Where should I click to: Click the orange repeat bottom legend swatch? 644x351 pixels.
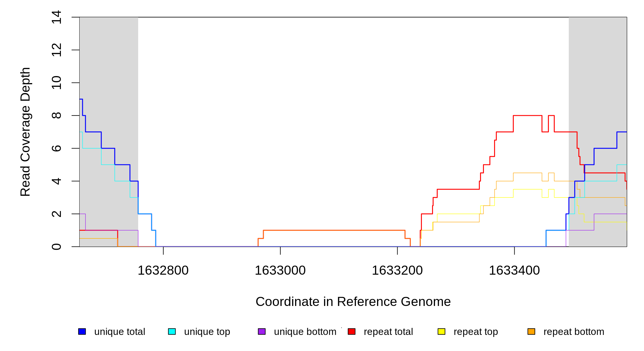[531, 331]
